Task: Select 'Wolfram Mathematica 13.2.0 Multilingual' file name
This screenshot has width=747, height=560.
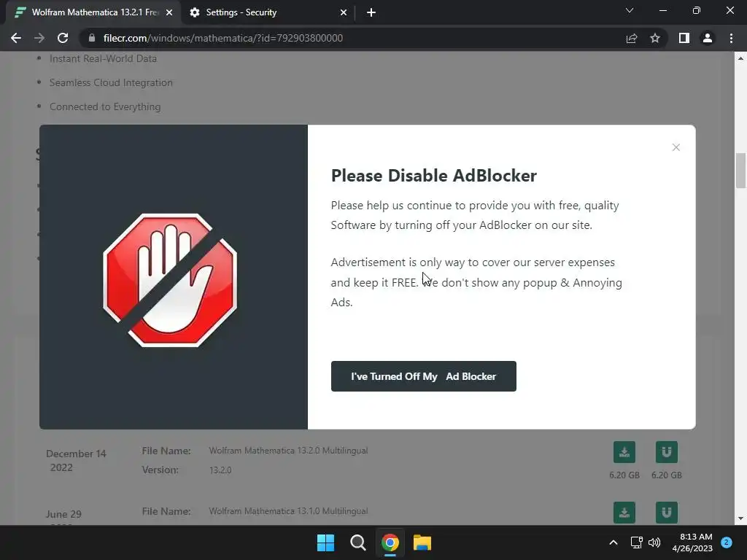Action: pyautogui.click(x=288, y=451)
